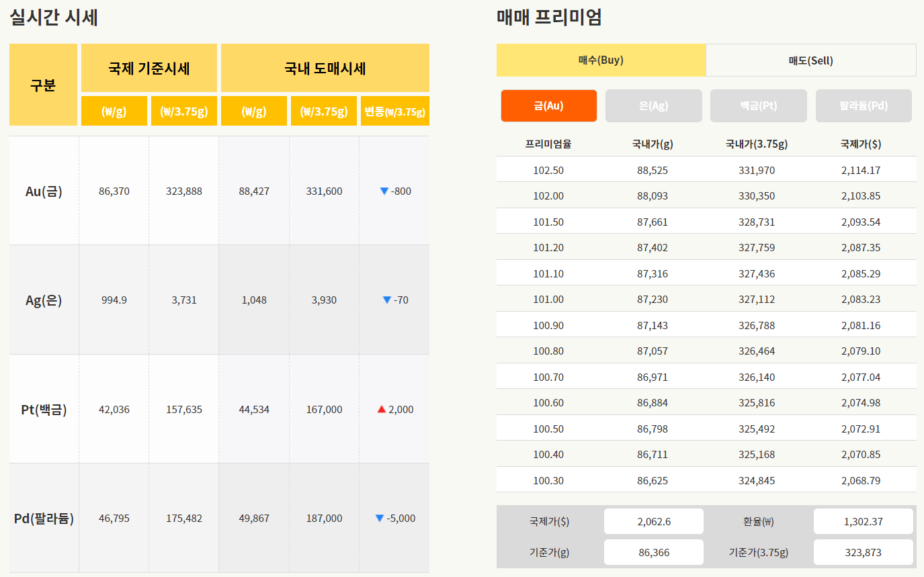Image resolution: width=924 pixels, height=577 pixels.
Task: Select the 은(Ag) metal button
Action: coord(654,106)
